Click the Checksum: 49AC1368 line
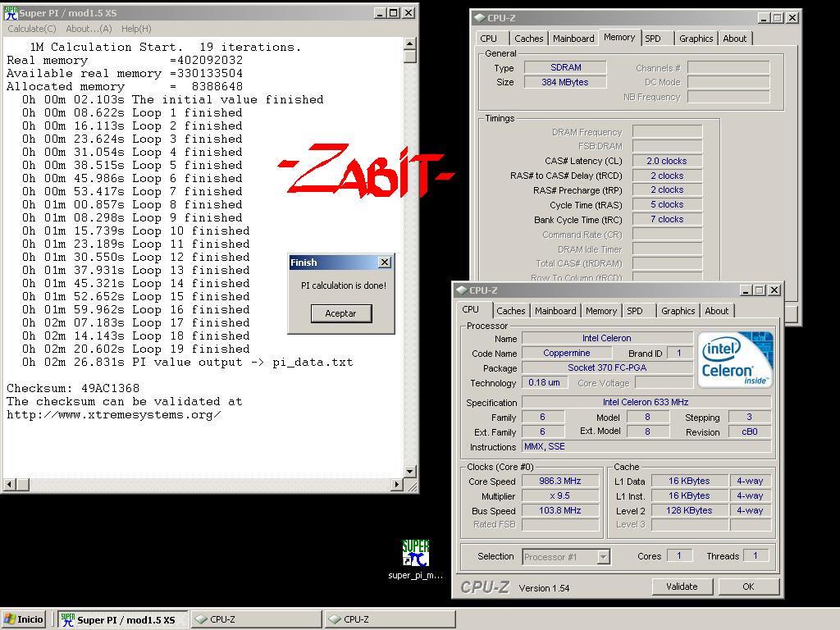 [73, 388]
